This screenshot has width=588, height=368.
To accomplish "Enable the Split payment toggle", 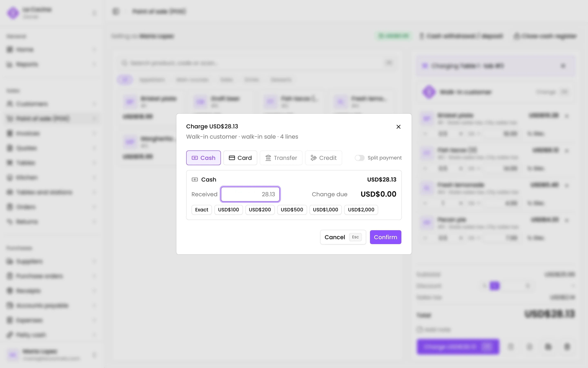I will pyautogui.click(x=359, y=158).
